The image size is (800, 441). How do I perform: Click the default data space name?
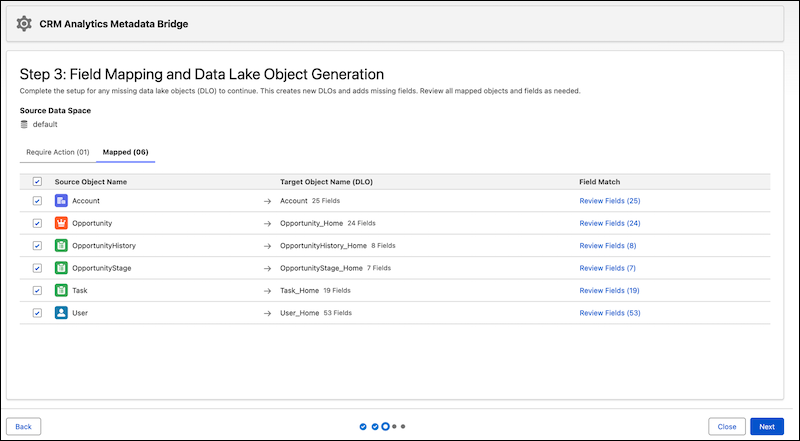click(45, 124)
